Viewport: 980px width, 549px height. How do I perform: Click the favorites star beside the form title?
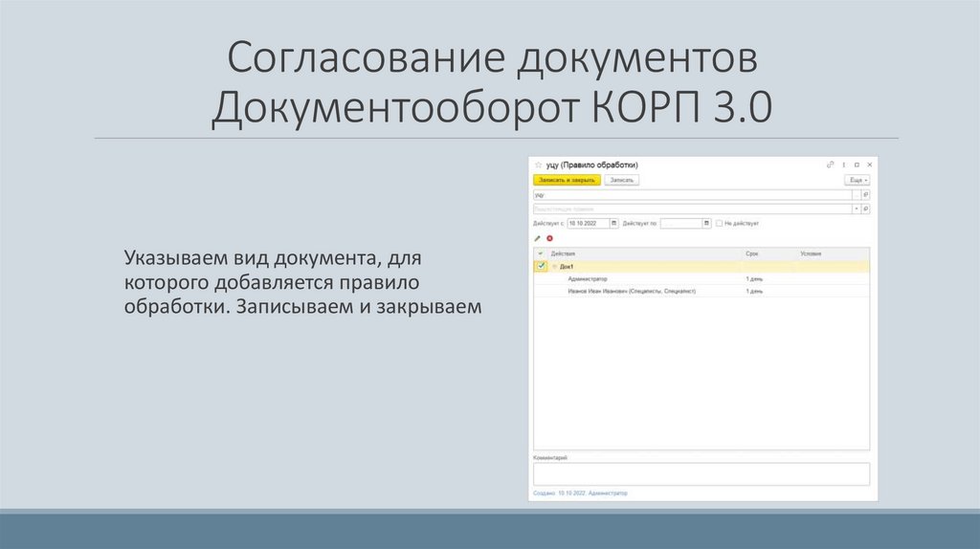(538, 165)
